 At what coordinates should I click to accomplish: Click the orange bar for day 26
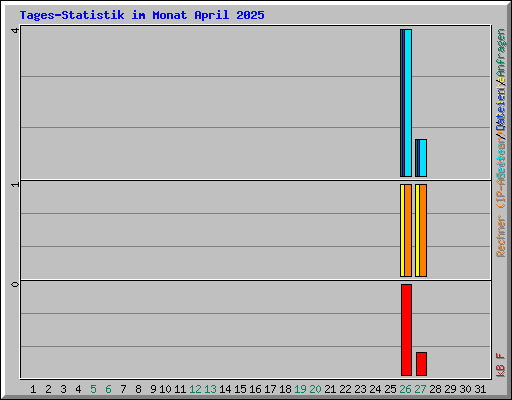[x=408, y=230]
